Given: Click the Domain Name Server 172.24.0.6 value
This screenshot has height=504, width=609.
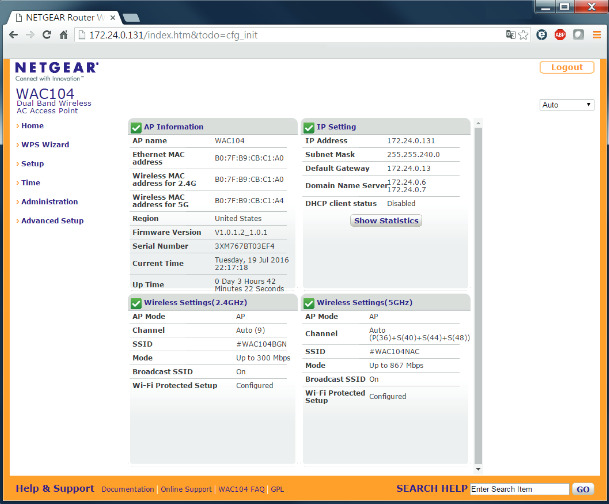Looking at the screenshot, I should pos(407,182).
